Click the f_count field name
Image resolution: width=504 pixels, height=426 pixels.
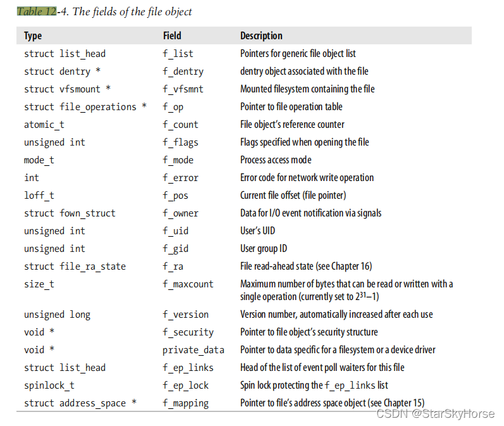(x=180, y=125)
